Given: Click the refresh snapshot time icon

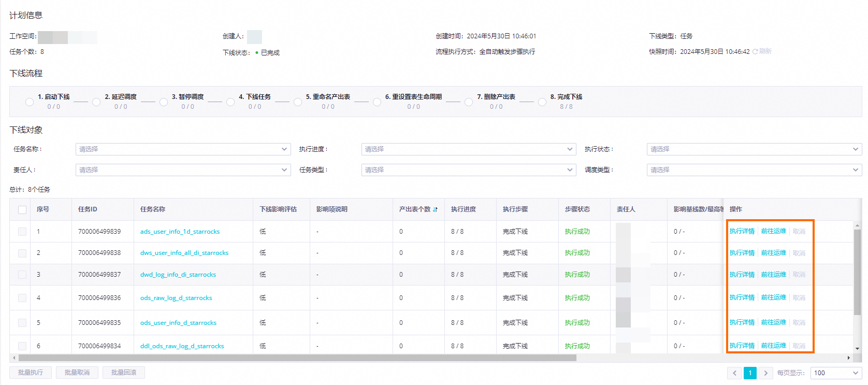Looking at the screenshot, I should tap(755, 51).
